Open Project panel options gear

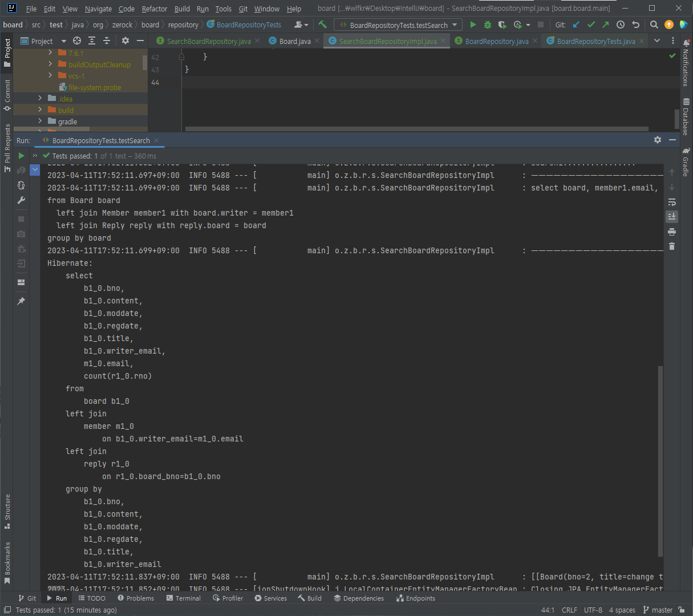pyautogui.click(x=125, y=41)
